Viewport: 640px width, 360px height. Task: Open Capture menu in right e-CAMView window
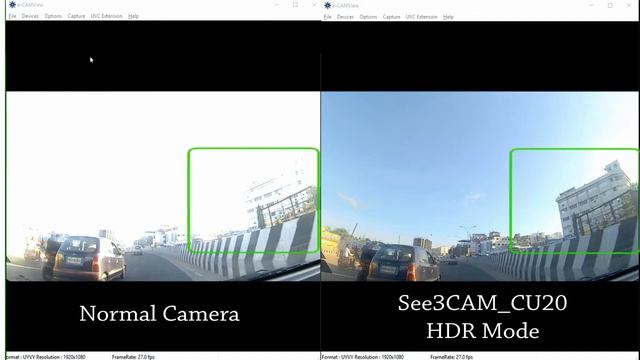coord(391,17)
